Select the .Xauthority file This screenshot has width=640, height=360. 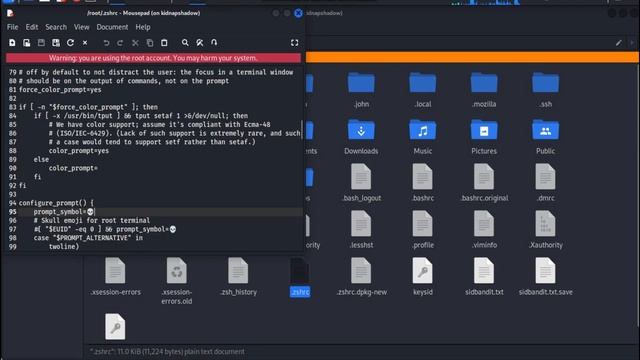545,230
